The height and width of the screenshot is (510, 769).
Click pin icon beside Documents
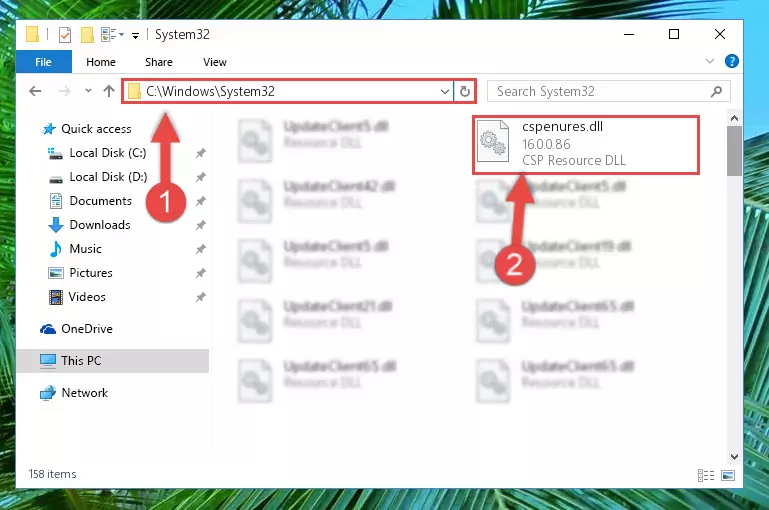coord(201,201)
